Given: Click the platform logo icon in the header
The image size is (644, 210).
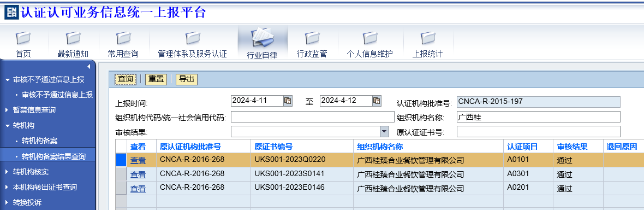Looking at the screenshot, I should [x=11, y=13].
